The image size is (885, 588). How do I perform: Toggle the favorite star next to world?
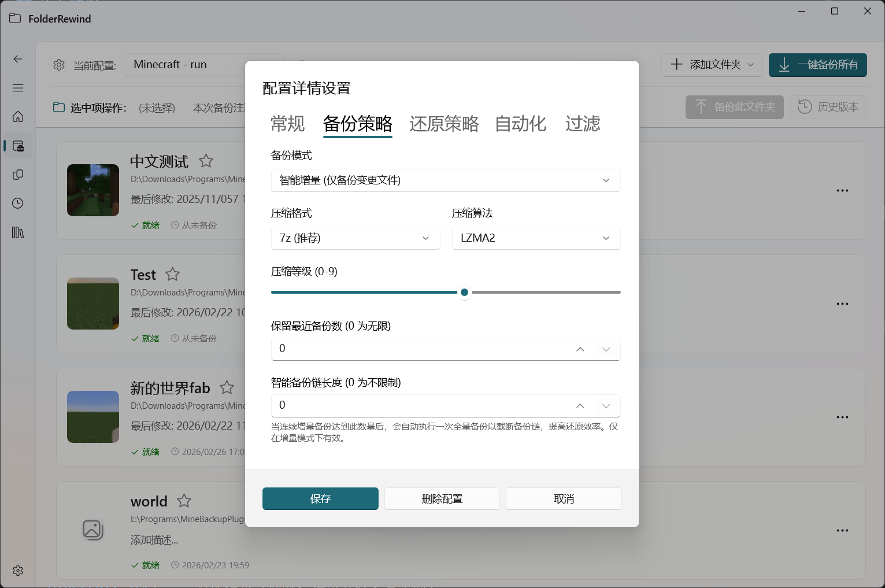183,501
